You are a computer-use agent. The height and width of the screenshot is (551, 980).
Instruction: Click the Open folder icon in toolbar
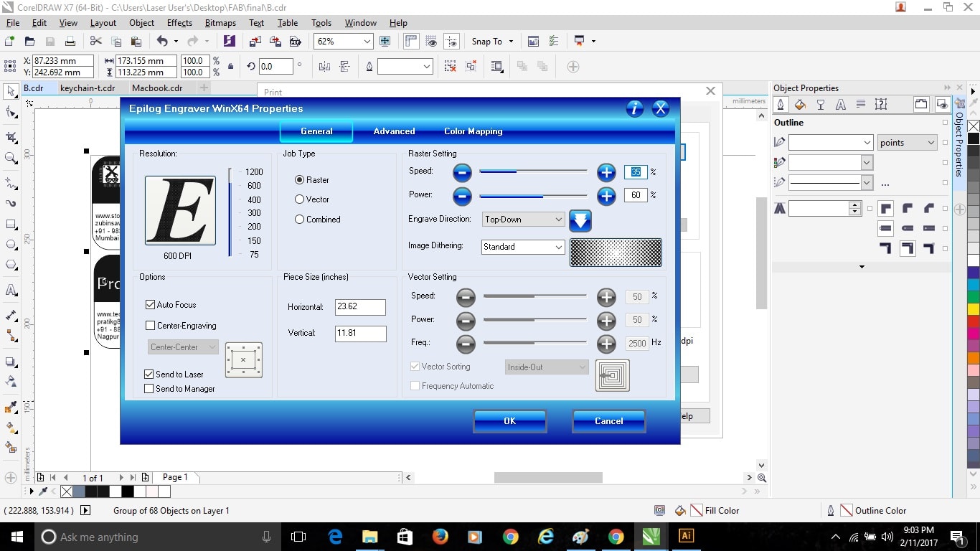click(x=30, y=42)
